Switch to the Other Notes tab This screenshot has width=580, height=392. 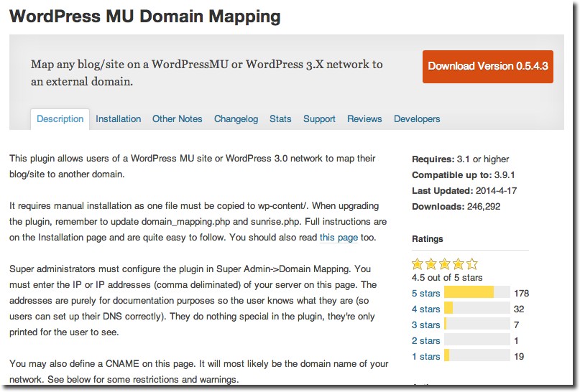(178, 119)
